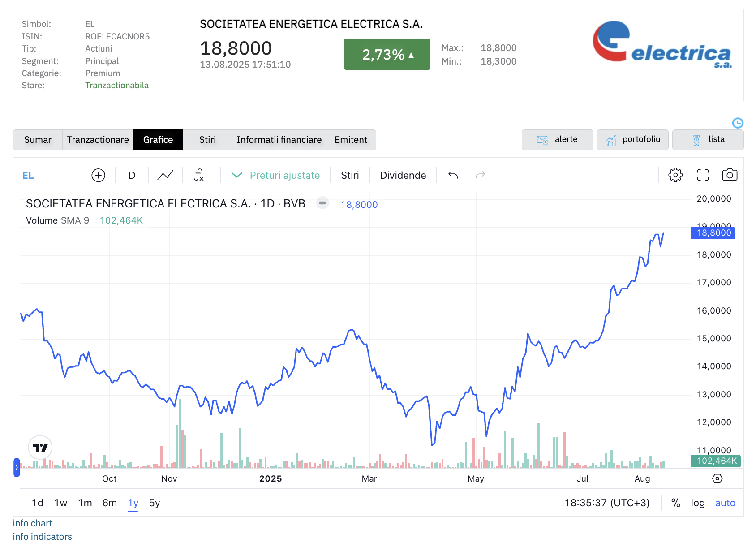Select the Grafice tab
The height and width of the screenshot is (560, 756).
[x=158, y=140]
